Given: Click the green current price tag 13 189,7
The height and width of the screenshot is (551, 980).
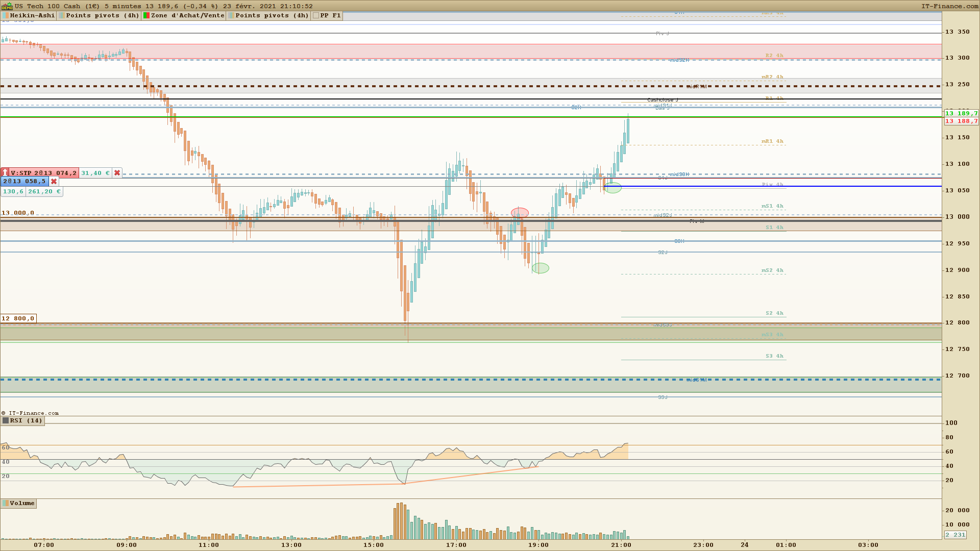Looking at the screenshot, I should tap(961, 113).
